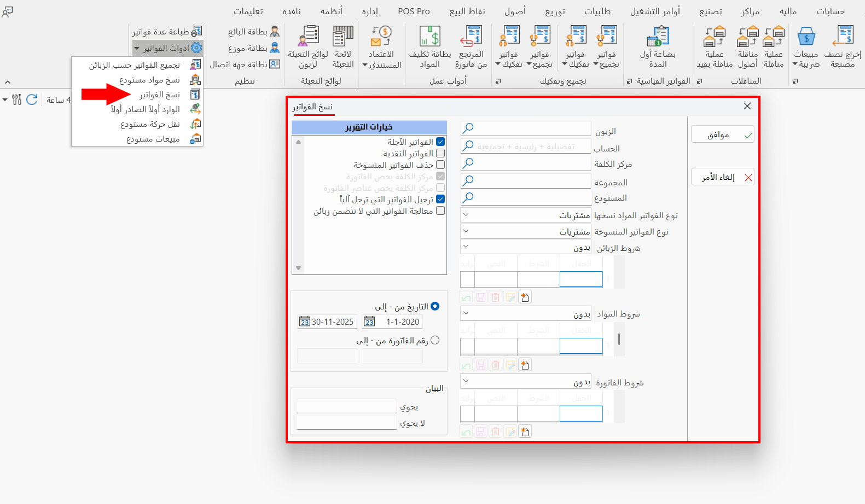Add new condition under شروط الفاتورة
This screenshot has height=504, width=865.
[x=525, y=432]
